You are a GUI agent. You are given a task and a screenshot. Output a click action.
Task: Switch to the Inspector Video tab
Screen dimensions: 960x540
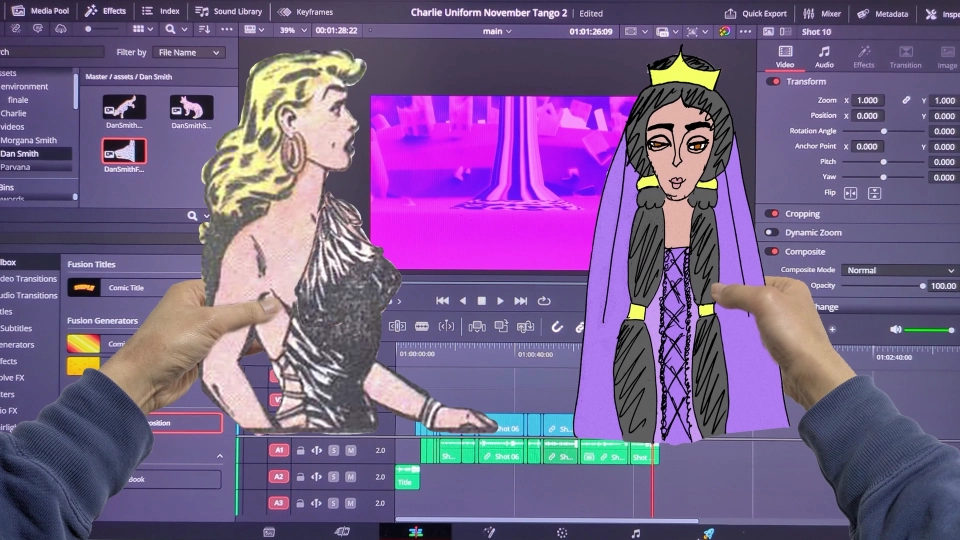click(785, 56)
